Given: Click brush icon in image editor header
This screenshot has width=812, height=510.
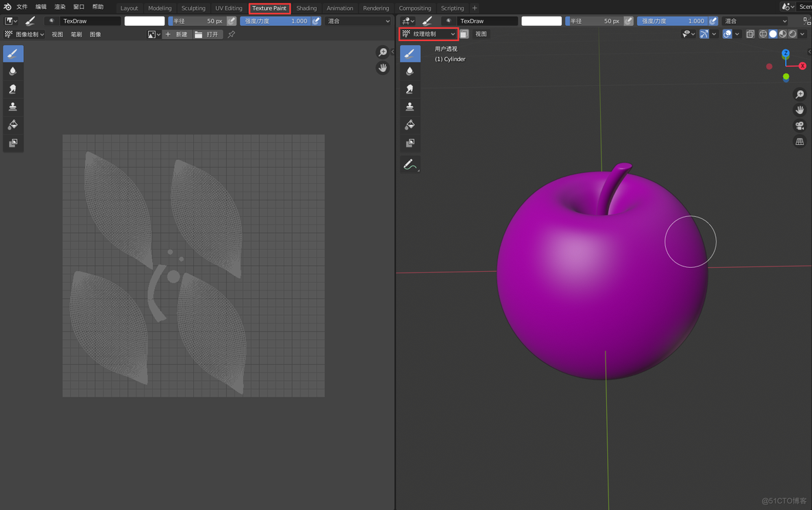Looking at the screenshot, I should tap(30, 21).
